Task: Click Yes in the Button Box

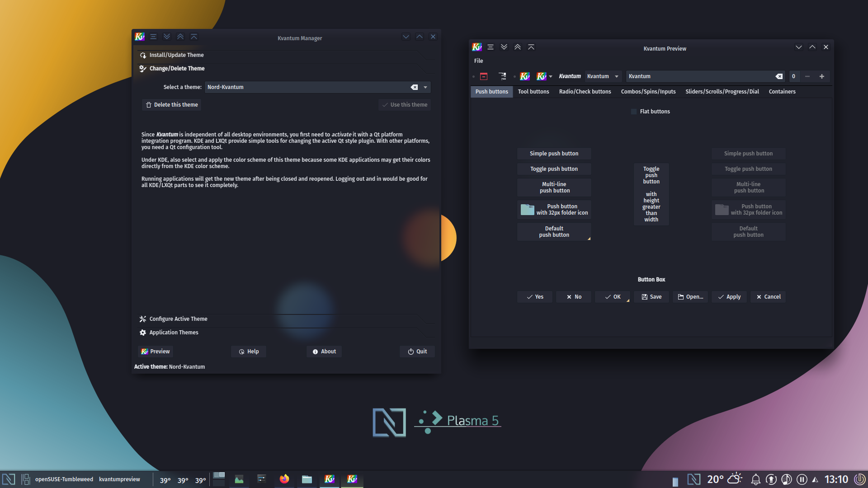Action: [535, 297]
